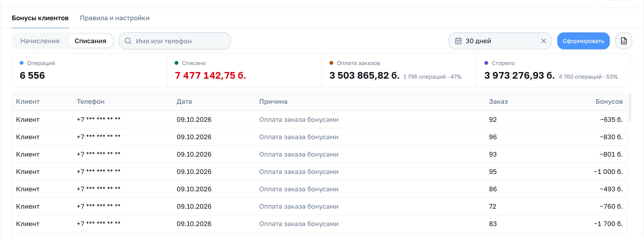Click the order number 95 cell
The image size is (644, 238).
pos(493,172)
